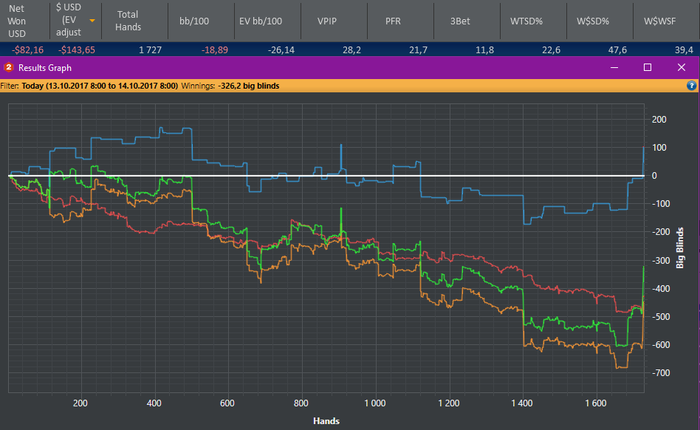Click the Results Graph window title
The width and height of the screenshot is (700, 430).
tap(45, 68)
